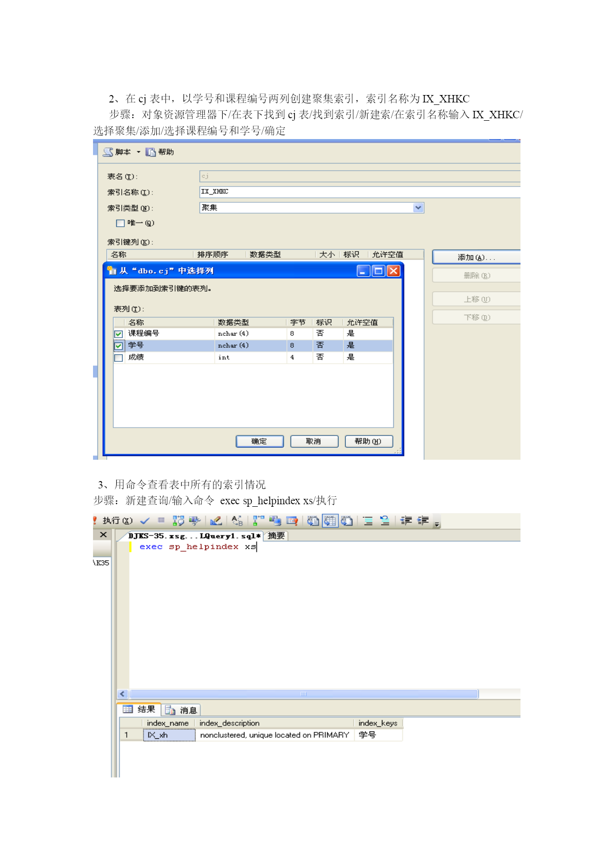Select the results to file icon
The height and width of the screenshot is (868, 614).
point(347,521)
